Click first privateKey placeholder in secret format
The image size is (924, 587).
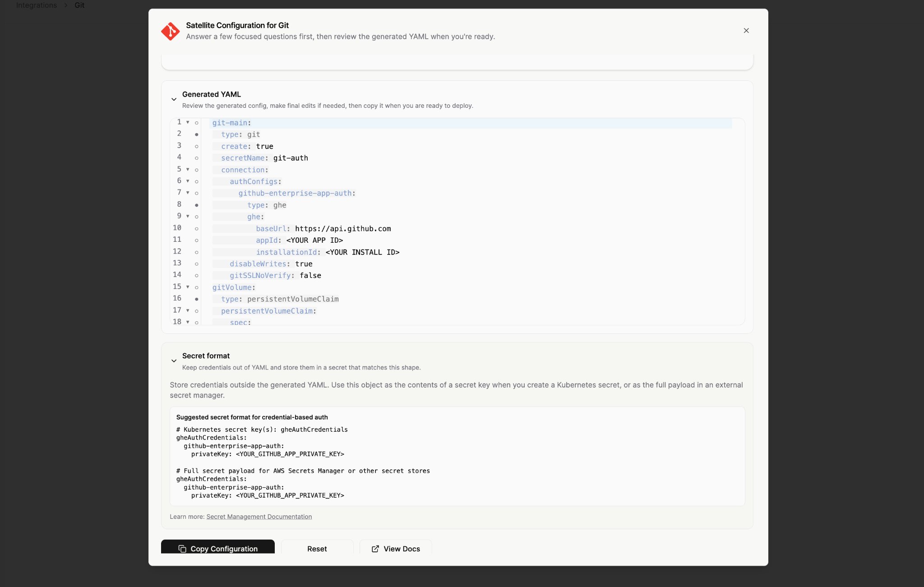(x=290, y=454)
